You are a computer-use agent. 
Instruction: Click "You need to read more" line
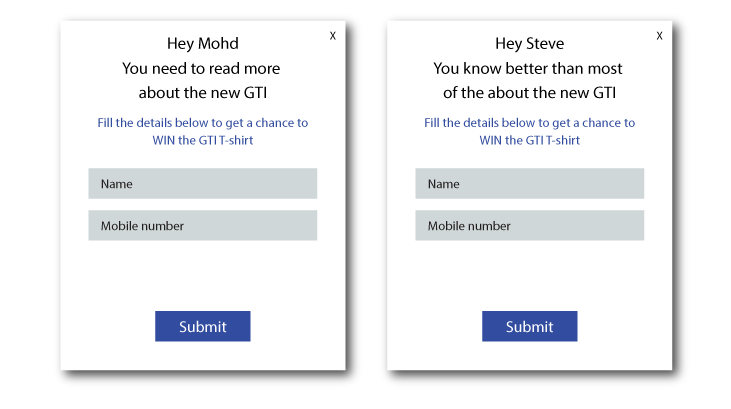201,69
